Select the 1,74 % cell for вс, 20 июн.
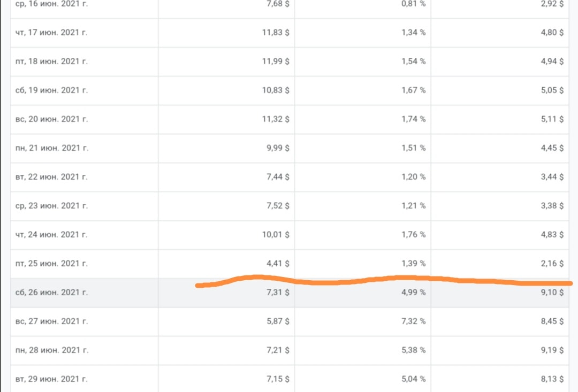The image size is (578, 392). [413, 119]
